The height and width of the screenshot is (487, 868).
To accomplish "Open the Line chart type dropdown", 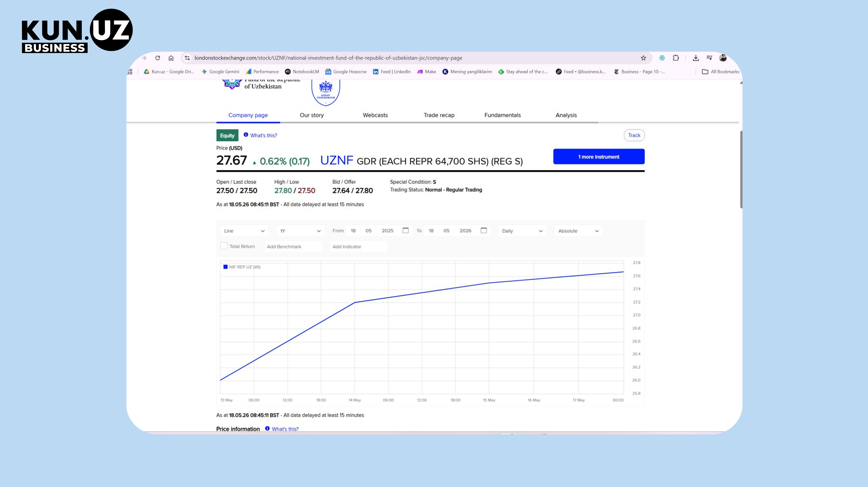I will (x=244, y=231).
